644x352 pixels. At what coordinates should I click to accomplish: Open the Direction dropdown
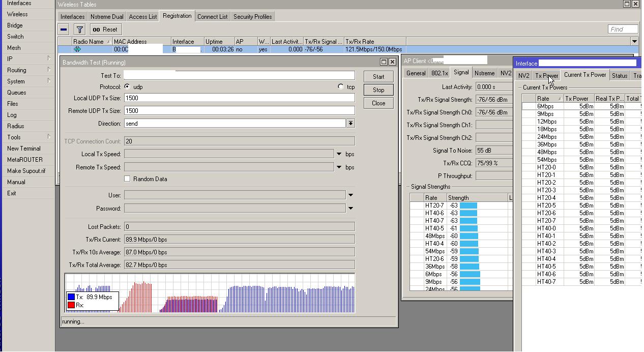pyautogui.click(x=350, y=124)
